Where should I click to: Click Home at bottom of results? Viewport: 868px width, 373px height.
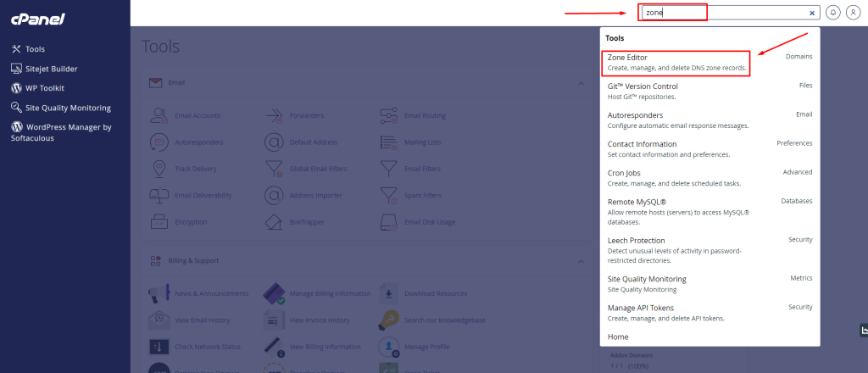(x=618, y=337)
